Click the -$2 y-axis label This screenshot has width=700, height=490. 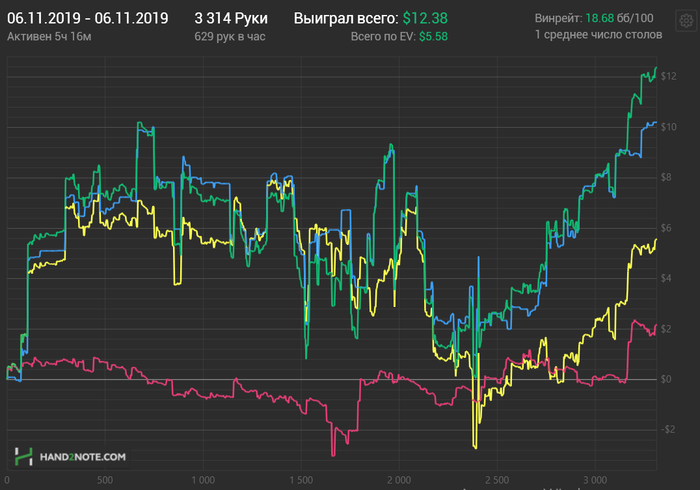(x=668, y=430)
